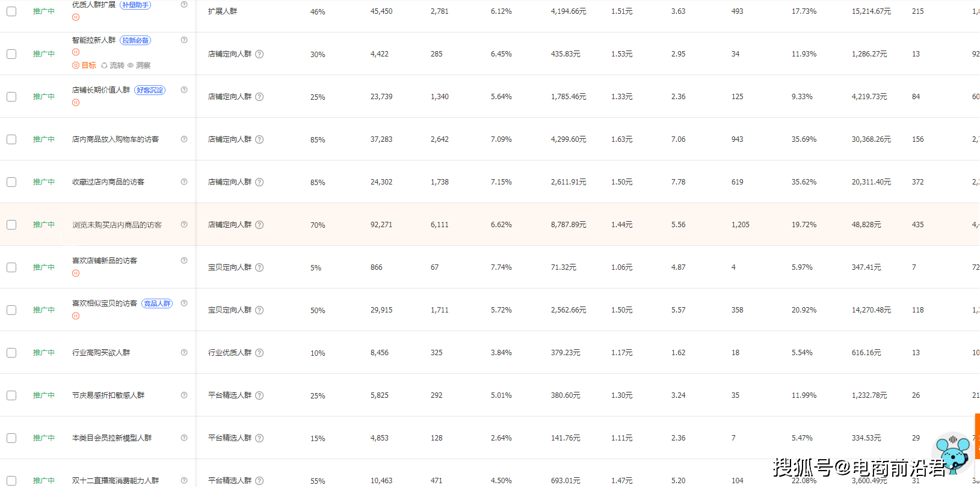
Task: Edit the 85% premium for 收藏过店内商品的访客
Action: coord(318,183)
